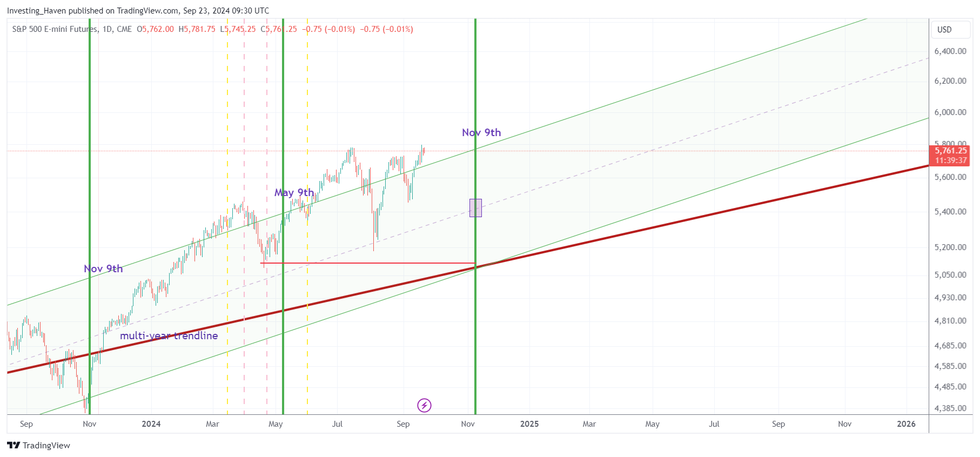Click the 4,810.00 price axis label

click(x=950, y=321)
